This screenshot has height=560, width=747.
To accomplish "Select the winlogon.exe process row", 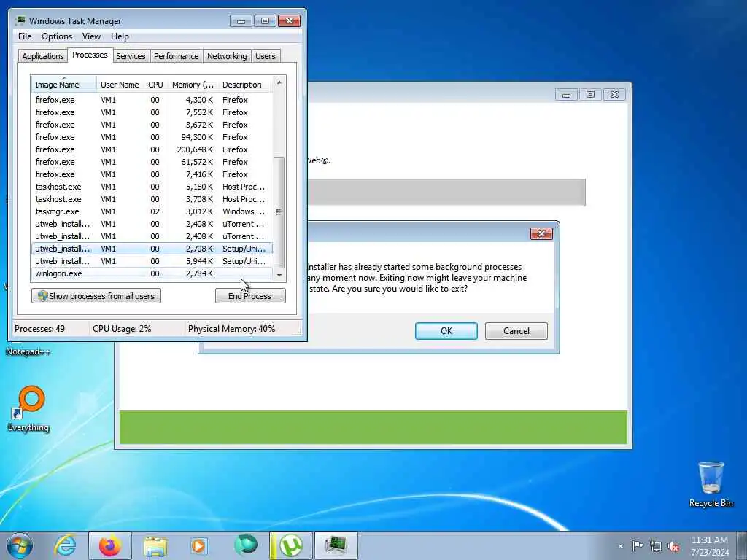I will [x=152, y=273].
